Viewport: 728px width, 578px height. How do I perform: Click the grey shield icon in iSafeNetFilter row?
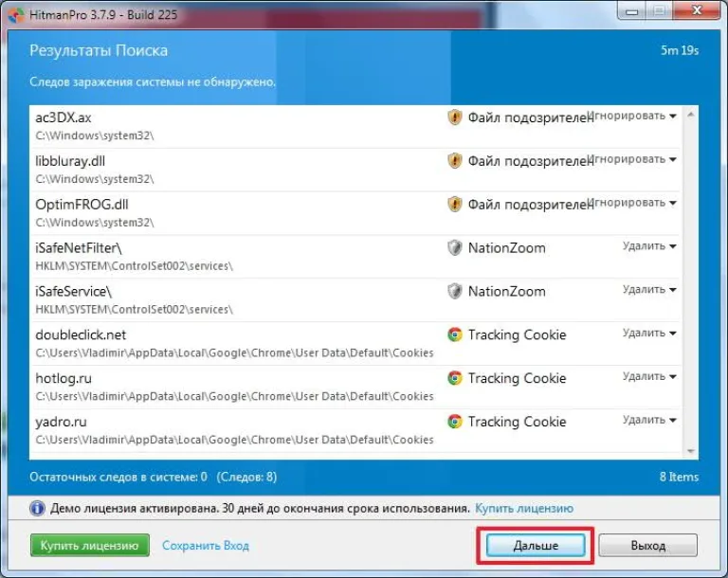455,248
